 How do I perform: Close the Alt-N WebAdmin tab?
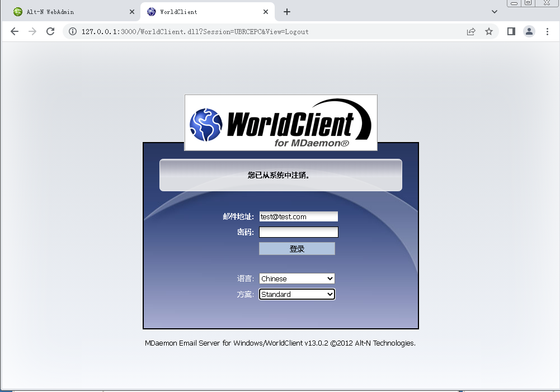click(x=132, y=12)
